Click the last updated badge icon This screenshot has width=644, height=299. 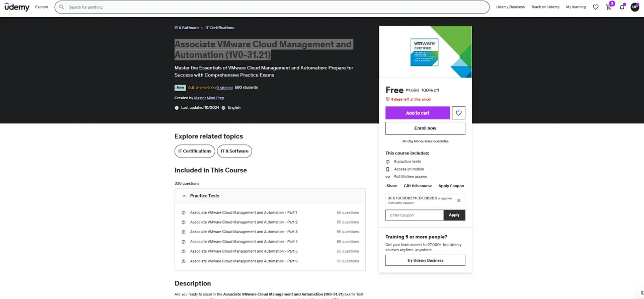point(177,108)
